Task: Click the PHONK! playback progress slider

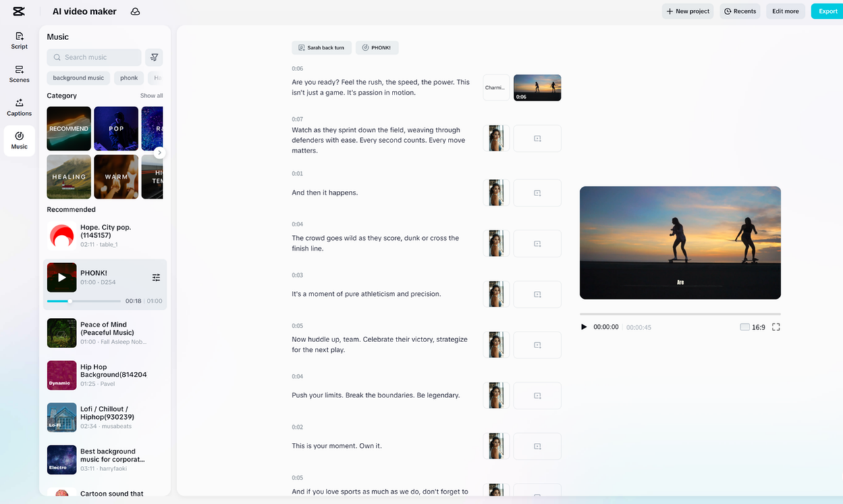Action: pos(84,302)
